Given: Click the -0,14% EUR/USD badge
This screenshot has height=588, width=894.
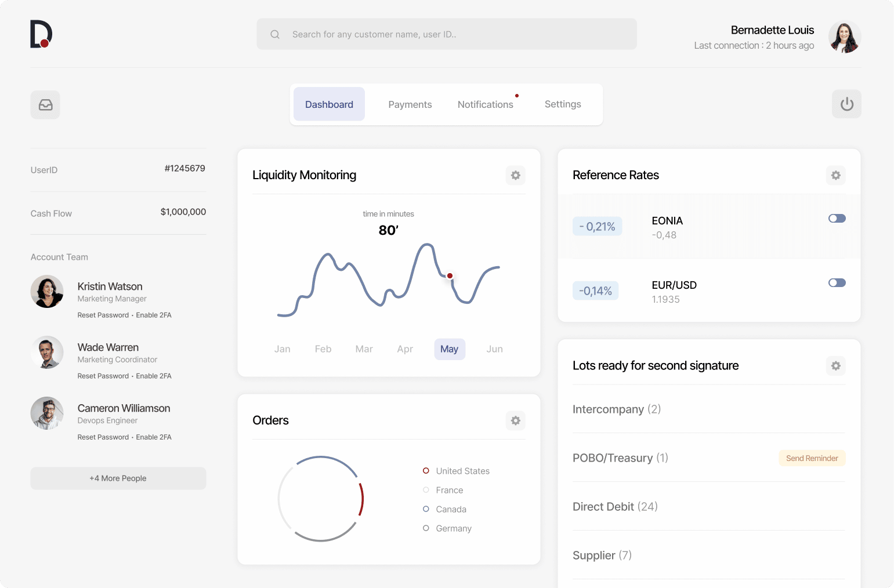Looking at the screenshot, I should (x=596, y=291).
